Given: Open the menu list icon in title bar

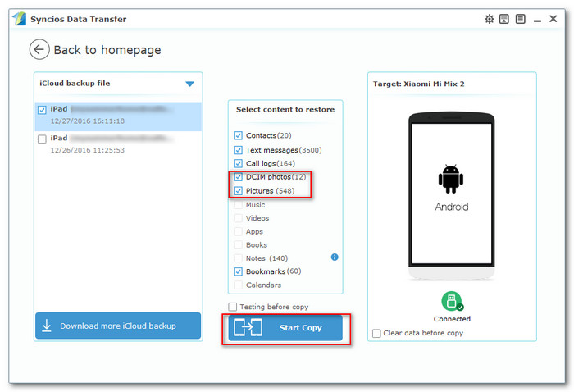Looking at the screenshot, I should (520, 19).
